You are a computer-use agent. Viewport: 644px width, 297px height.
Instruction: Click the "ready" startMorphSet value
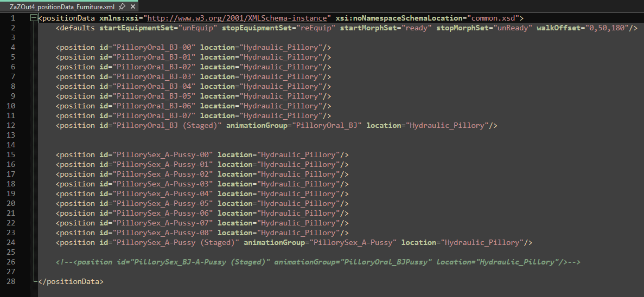click(x=417, y=28)
